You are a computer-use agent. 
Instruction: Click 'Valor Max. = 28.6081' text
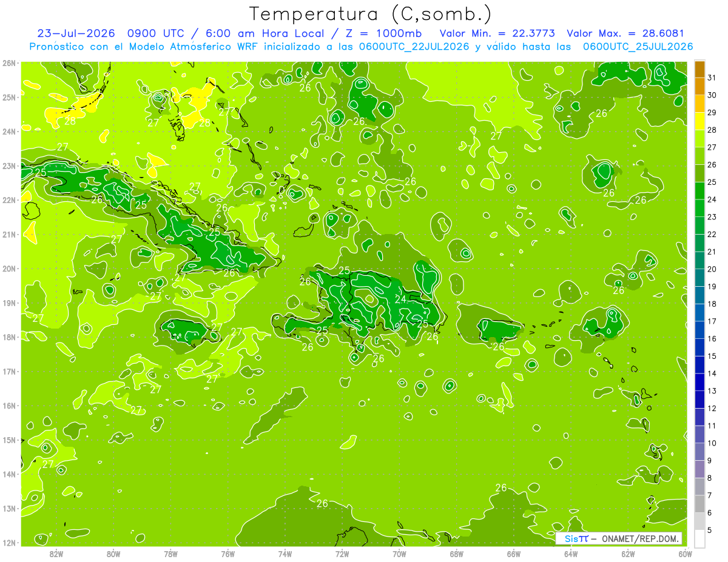coord(625,33)
